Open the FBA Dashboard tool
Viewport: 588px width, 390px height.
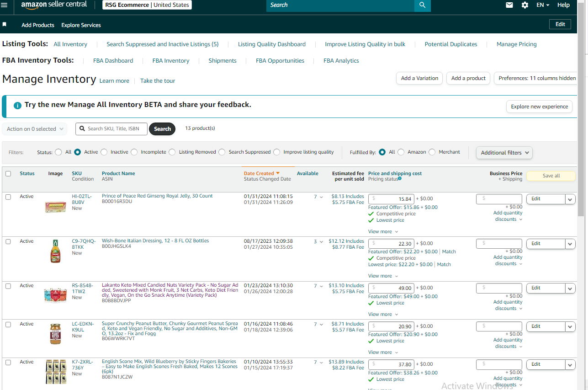tap(113, 61)
